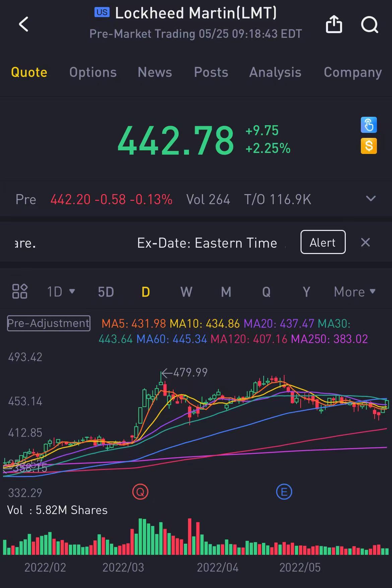The width and height of the screenshot is (392, 588).
Task: Select the 5D chart period
Action: pos(106,292)
